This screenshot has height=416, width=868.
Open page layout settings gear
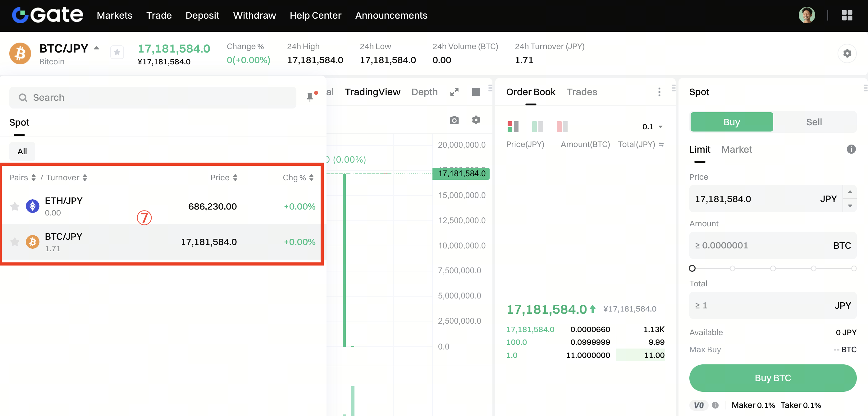tap(847, 53)
